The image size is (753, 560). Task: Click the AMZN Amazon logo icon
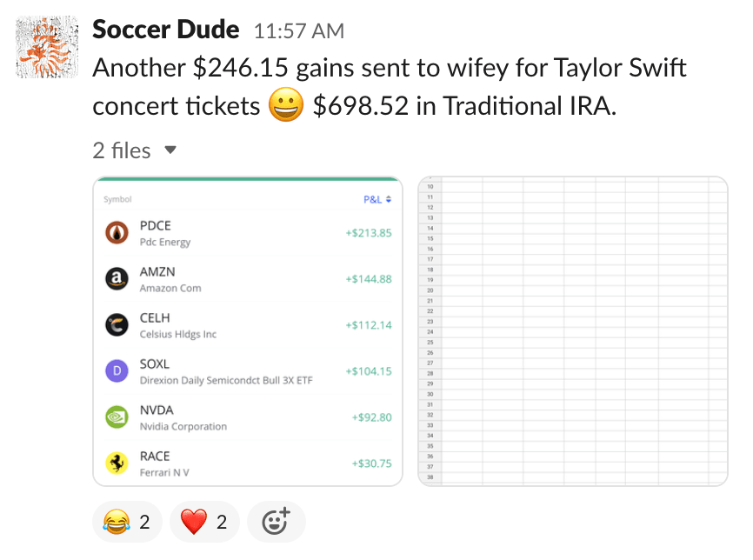(117, 279)
